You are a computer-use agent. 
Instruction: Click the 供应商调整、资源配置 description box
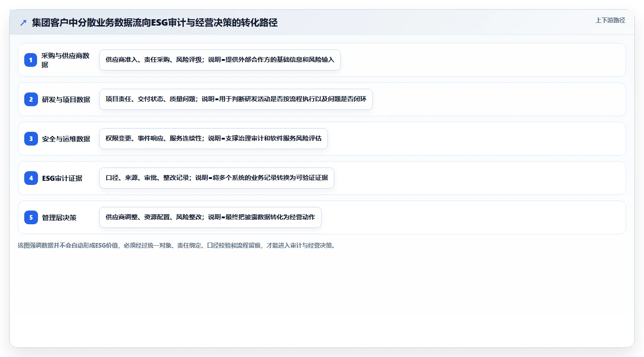tap(210, 217)
